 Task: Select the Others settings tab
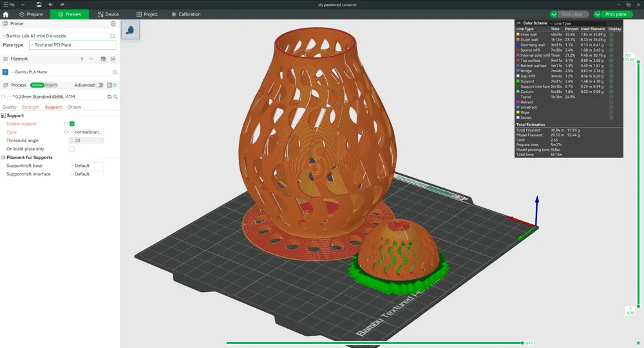(x=74, y=107)
